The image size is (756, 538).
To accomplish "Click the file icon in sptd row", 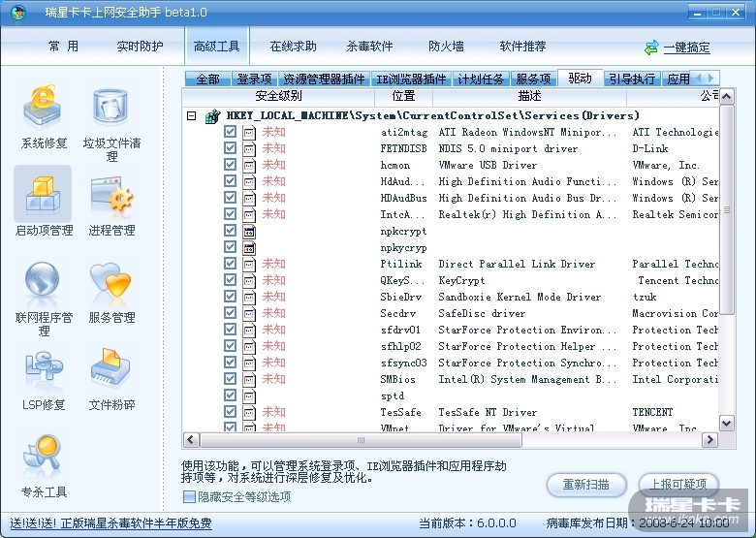I will (249, 396).
